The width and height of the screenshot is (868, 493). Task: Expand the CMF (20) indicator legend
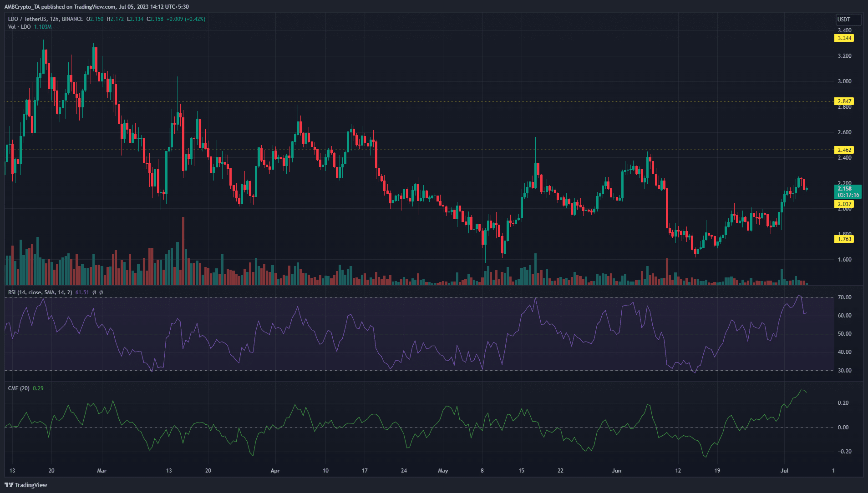19,388
